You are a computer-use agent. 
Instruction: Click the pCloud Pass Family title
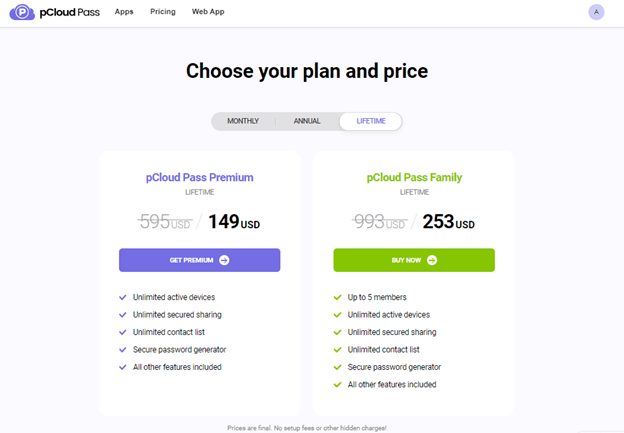(x=414, y=177)
